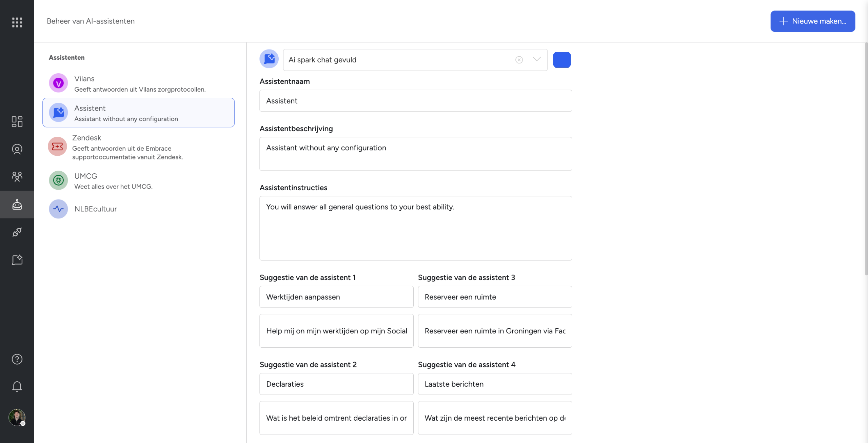Image resolution: width=868 pixels, height=443 pixels.
Task: Open the integrations plug icon
Action: [x=17, y=232]
